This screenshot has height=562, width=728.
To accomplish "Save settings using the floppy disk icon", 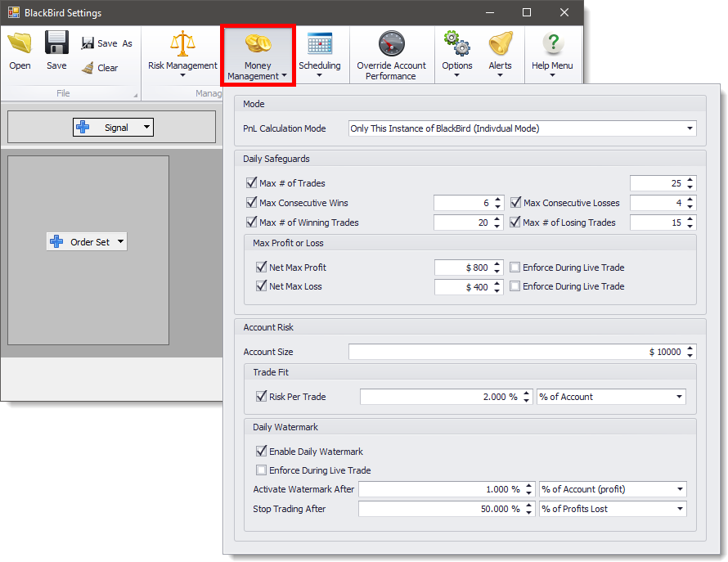I will (x=56, y=51).
